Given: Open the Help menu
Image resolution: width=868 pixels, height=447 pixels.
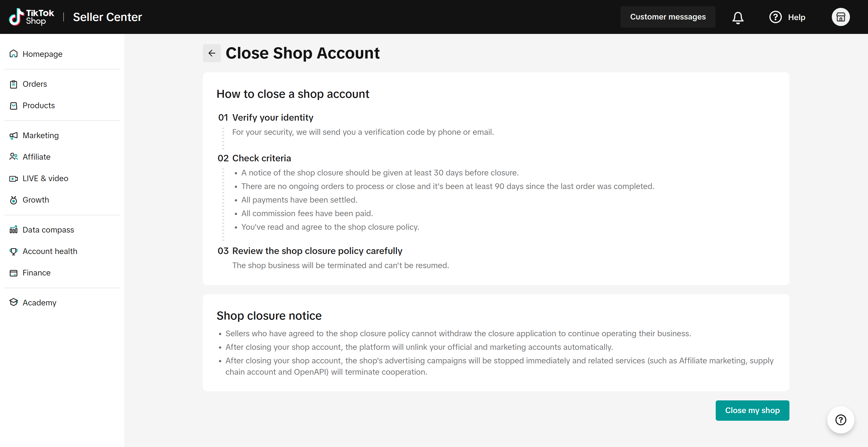Looking at the screenshot, I should (787, 17).
